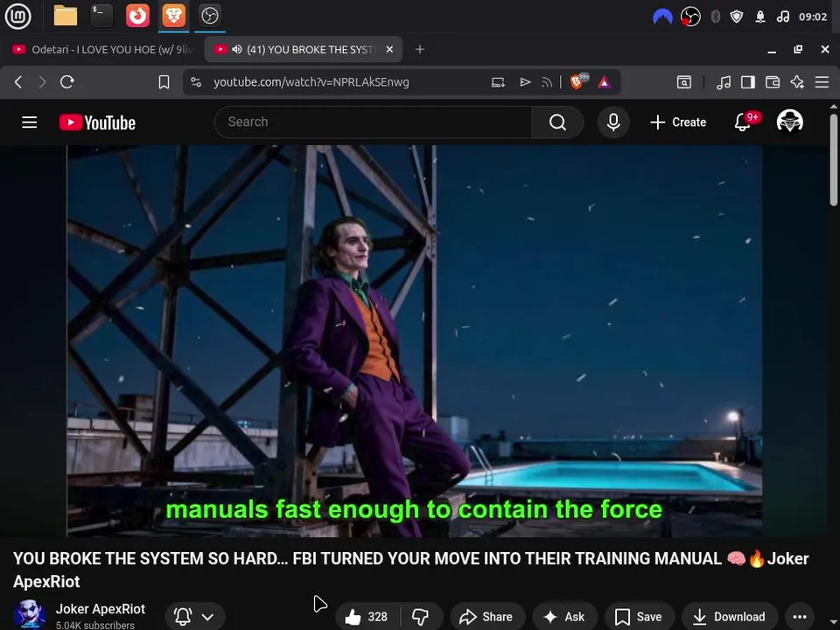Go forward in browser history
Image resolution: width=840 pixels, height=630 pixels.
coord(42,82)
